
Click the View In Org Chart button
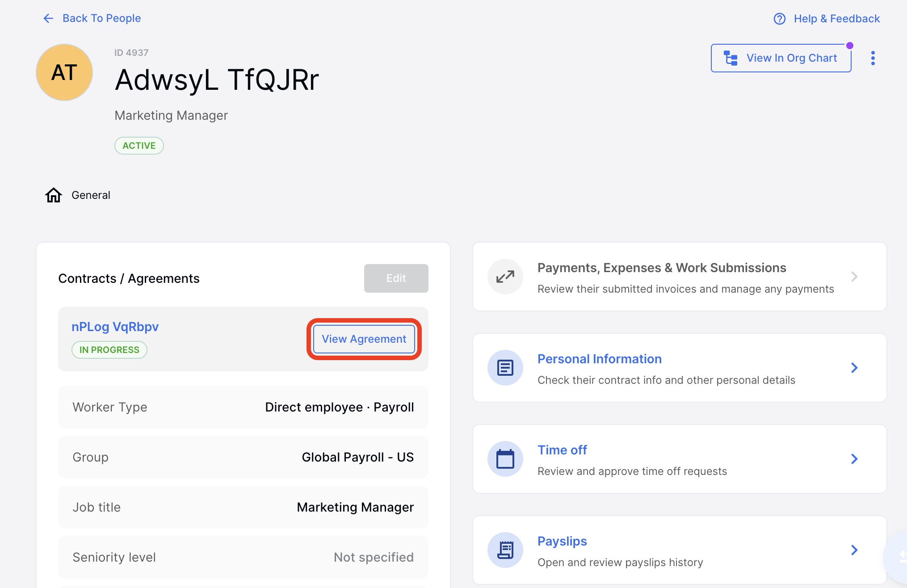tap(781, 58)
